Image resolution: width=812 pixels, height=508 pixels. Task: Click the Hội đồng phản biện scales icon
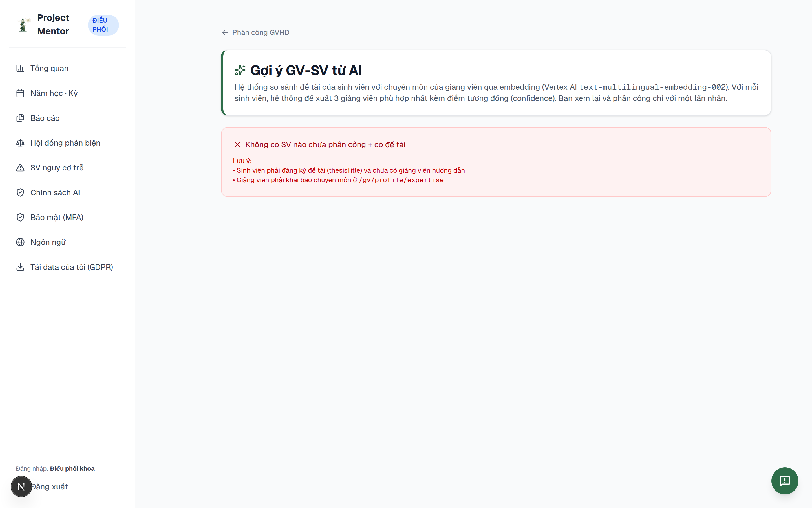20,143
